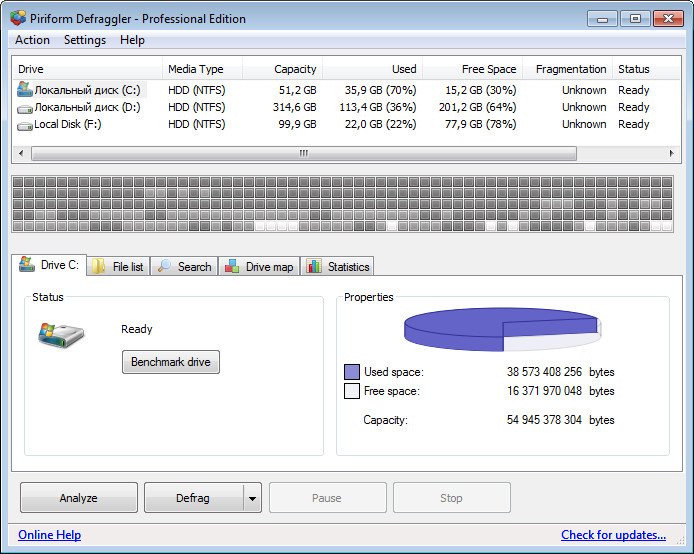Click the drive icon for Local Disk F:
Screen dimensions: 694x554
pos(25,126)
